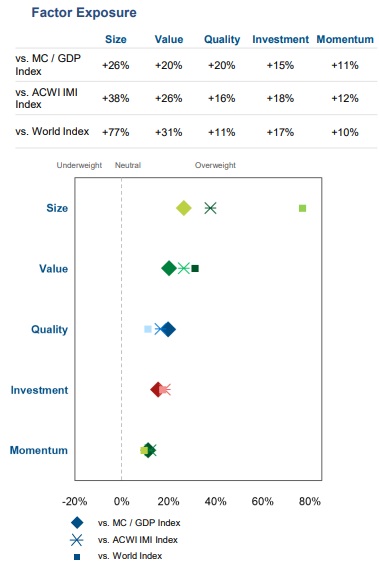Viewport: 379px width, 564px height.
Task: Click the dark green square marker in Value row
Action: tap(195, 268)
